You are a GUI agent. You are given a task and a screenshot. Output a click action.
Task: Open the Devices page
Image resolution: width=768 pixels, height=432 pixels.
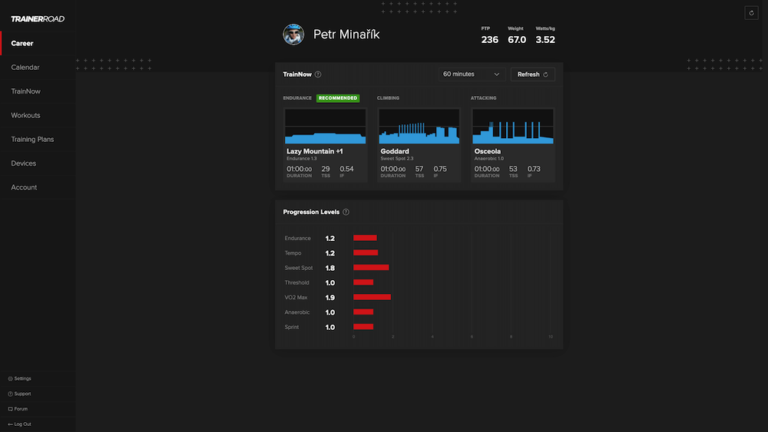pos(24,163)
